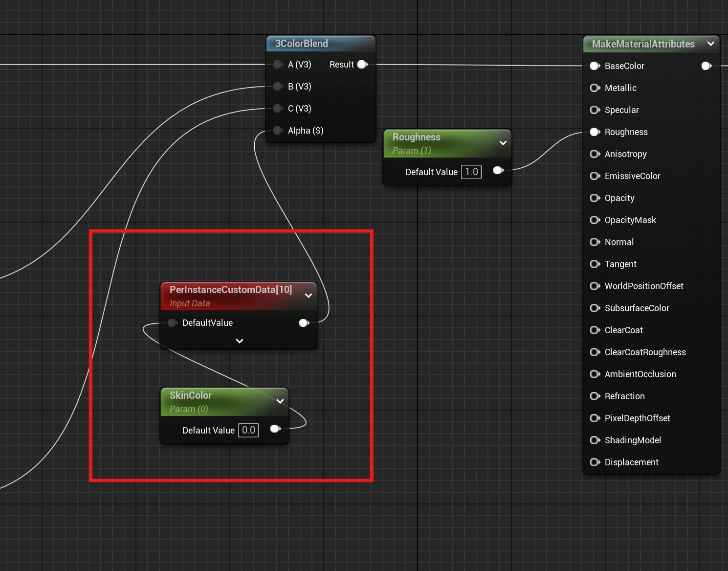Toggle the SkinColor node header chevron
The image size is (728, 571).
pyautogui.click(x=280, y=401)
